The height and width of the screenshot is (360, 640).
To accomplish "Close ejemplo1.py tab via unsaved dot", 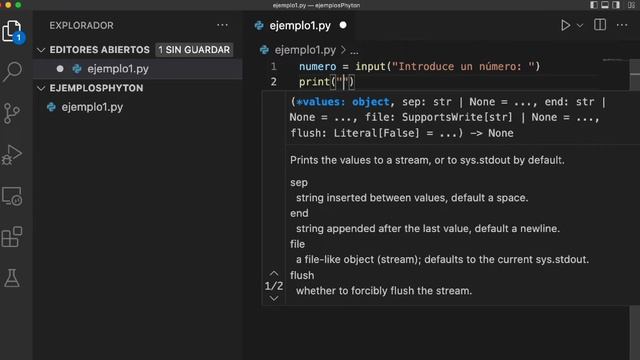I will [x=343, y=25].
